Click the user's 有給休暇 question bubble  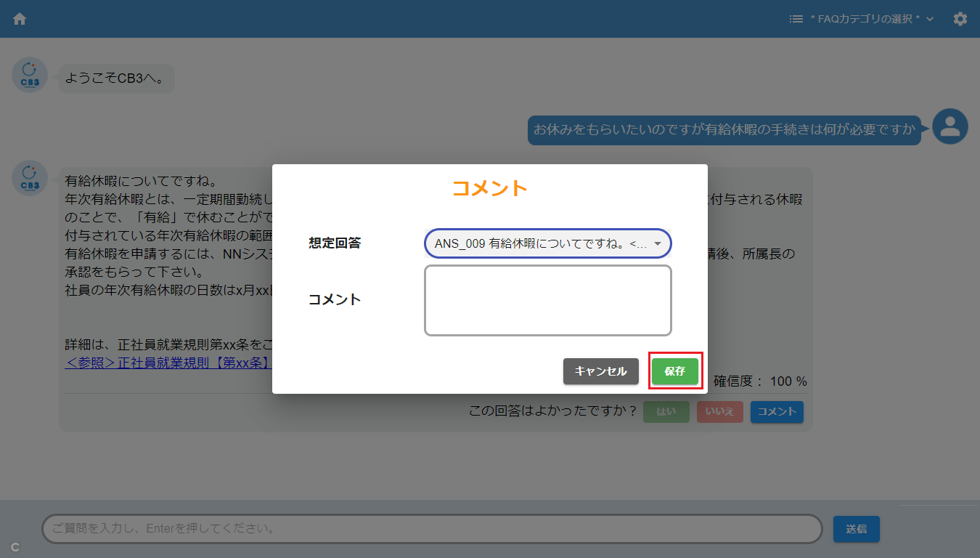coord(724,130)
